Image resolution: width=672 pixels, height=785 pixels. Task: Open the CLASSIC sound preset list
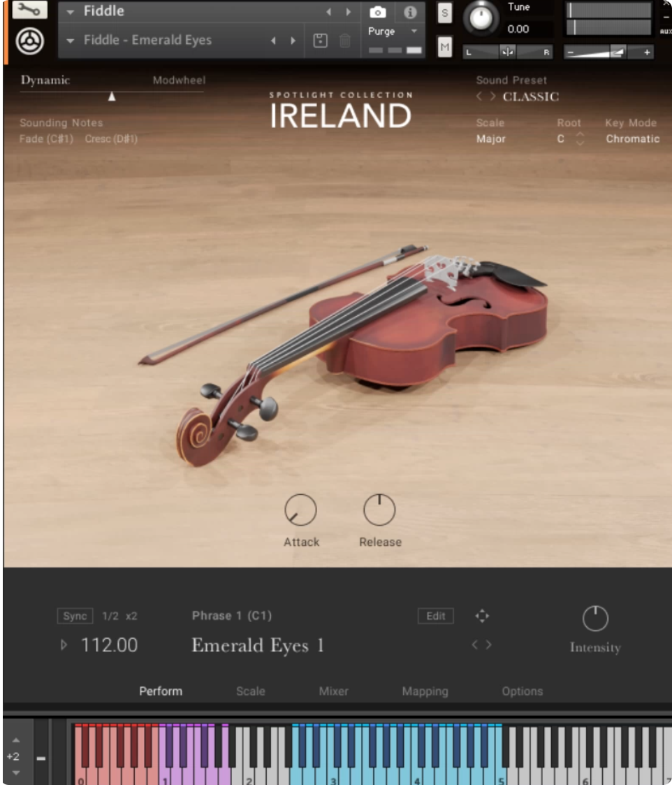click(x=530, y=96)
